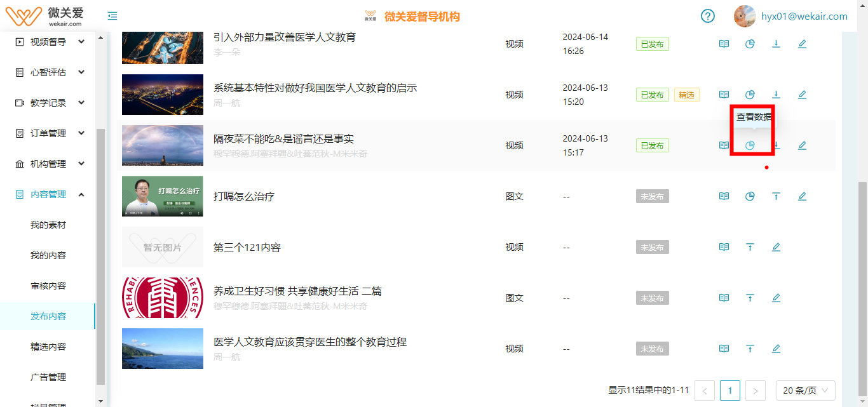
Task: View data for 隔夜菜不能吃 video
Action: pyautogui.click(x=750, y=145)
